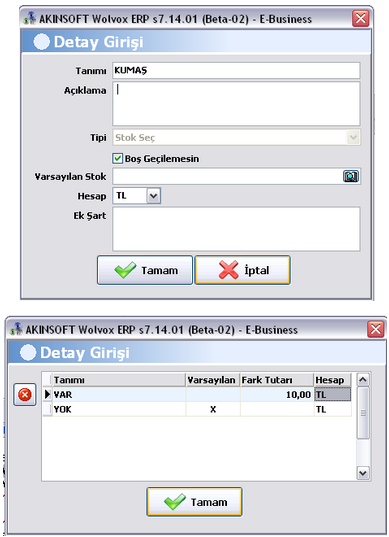Confirm with Tamam in upper dialog

tap(145, 270)
